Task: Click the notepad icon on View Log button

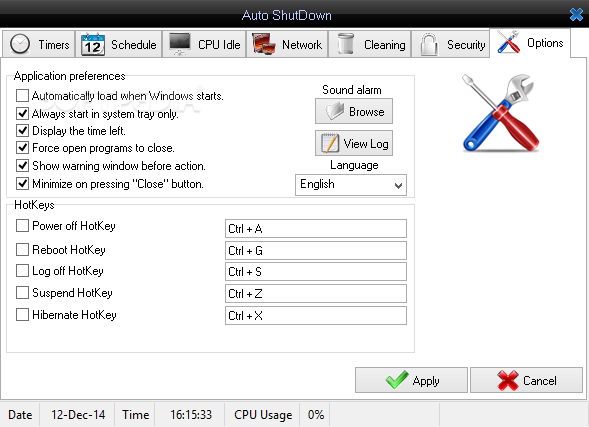Action: 330,143
